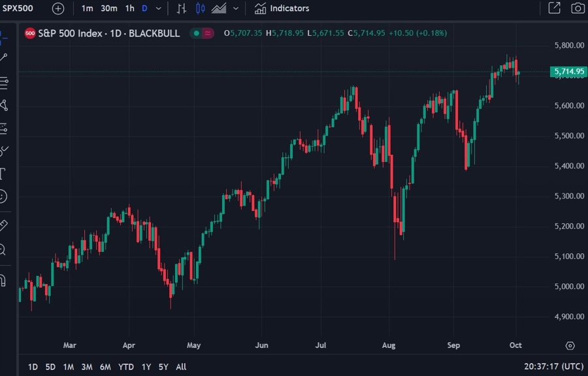
Task: Click the SPX500 symbol search field
Action: click(x=18, y=8)
